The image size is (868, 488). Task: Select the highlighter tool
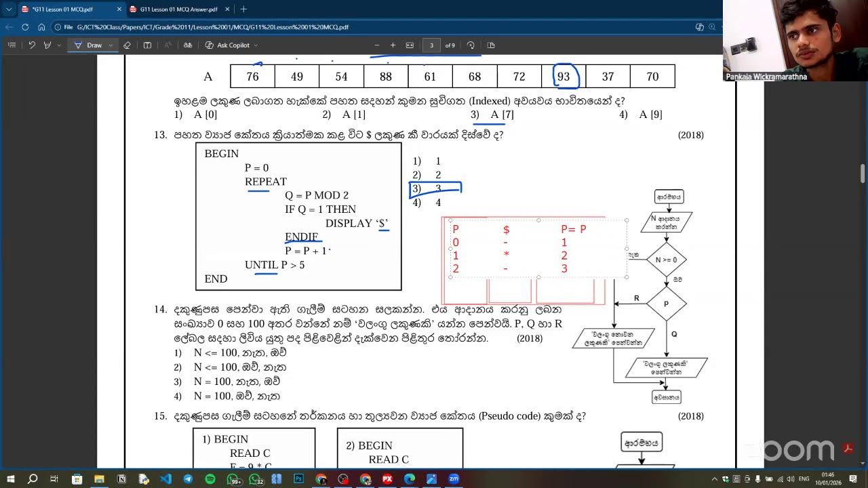[47, 45]
